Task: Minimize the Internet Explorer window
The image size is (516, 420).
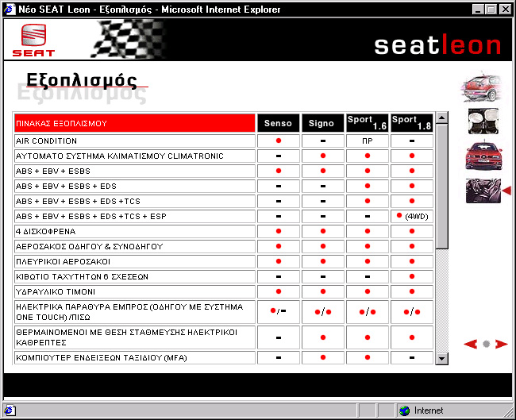Action: pyautogui.click(x=478, y=10)
